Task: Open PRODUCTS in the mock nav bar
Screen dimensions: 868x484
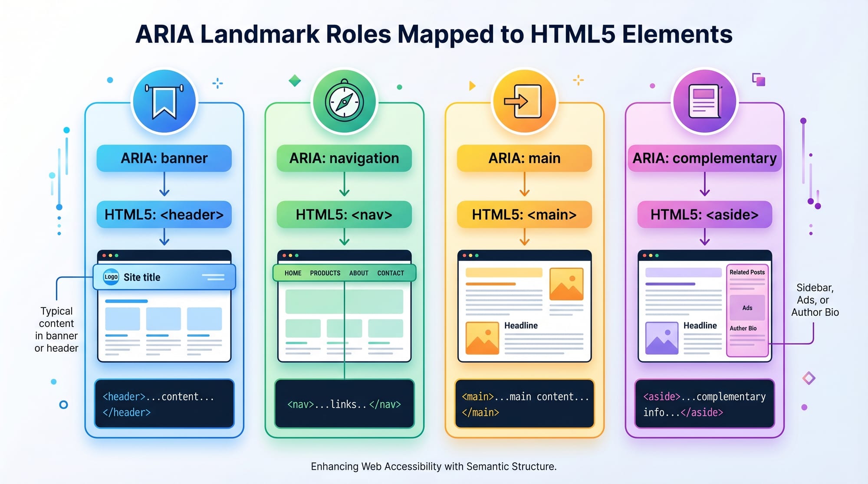Action: point(325,273)
